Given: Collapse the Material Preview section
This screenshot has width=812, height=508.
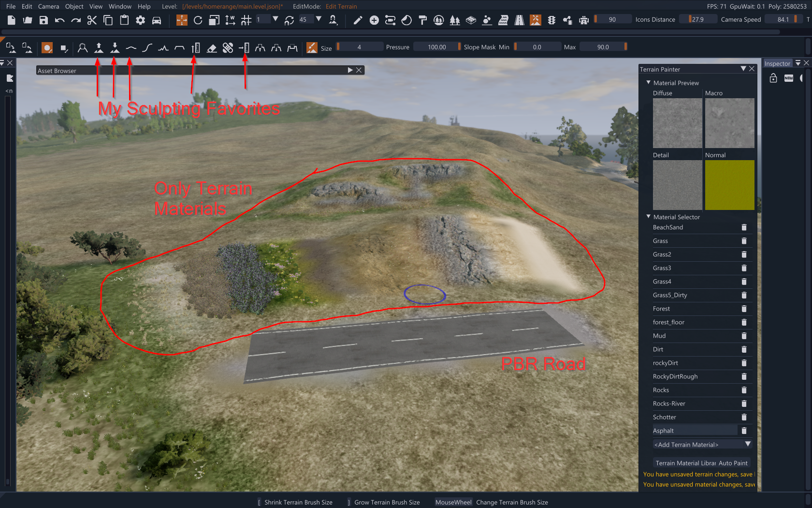Looking at the screenshot, I should pos(649,83).
